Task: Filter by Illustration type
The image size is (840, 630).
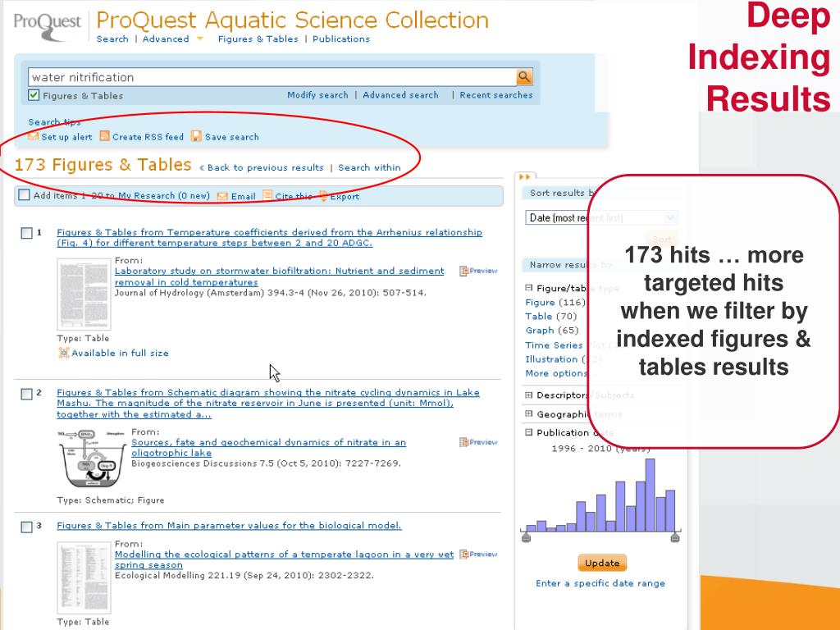Action: pyautogui.click(x=552, y=359)
